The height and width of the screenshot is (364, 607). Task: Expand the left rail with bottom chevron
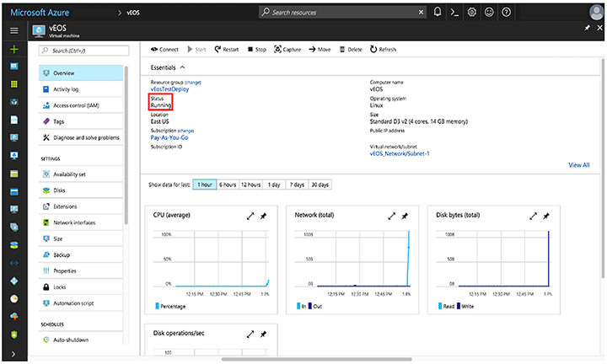coord(13,354)
